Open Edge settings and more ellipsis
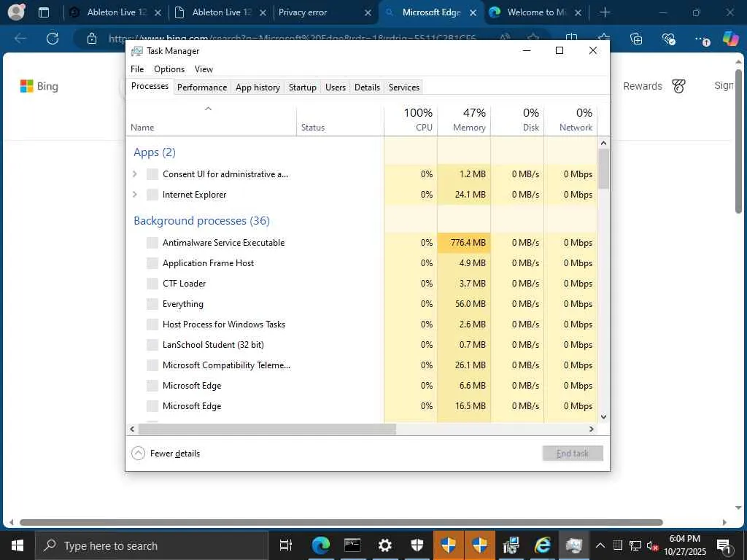This screenshot has height=560, width=747. click(701, 39)
